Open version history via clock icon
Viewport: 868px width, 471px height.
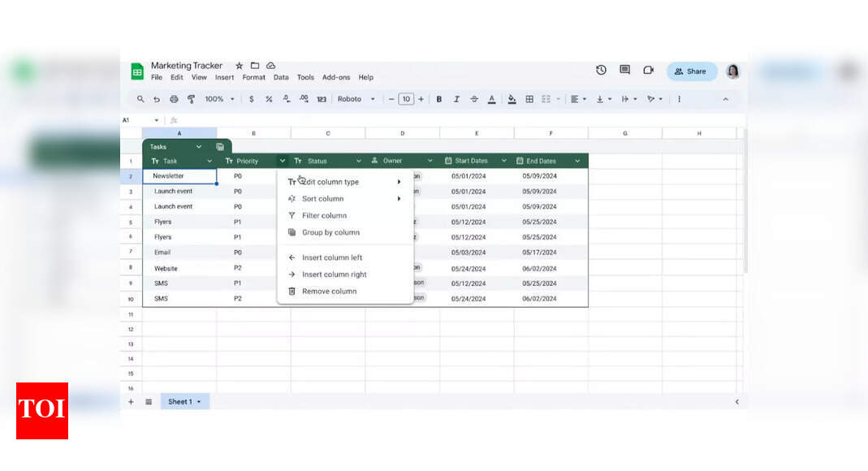[x=601, y=70]
